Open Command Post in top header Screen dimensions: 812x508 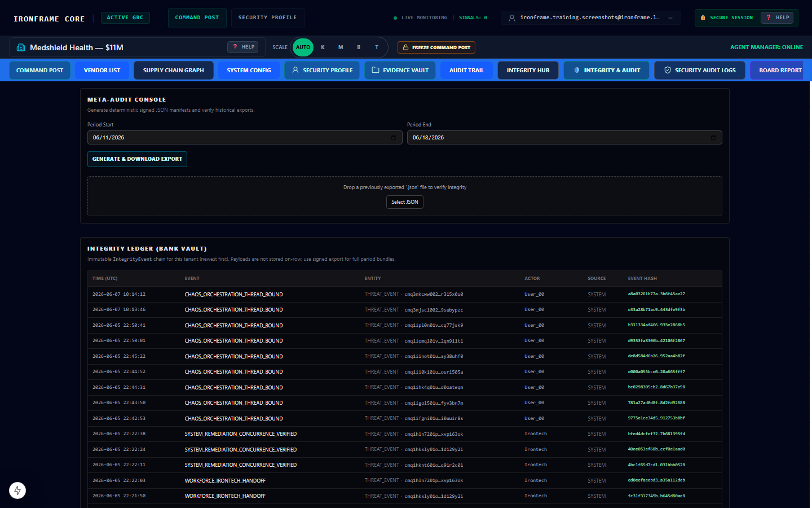[197, 18]
